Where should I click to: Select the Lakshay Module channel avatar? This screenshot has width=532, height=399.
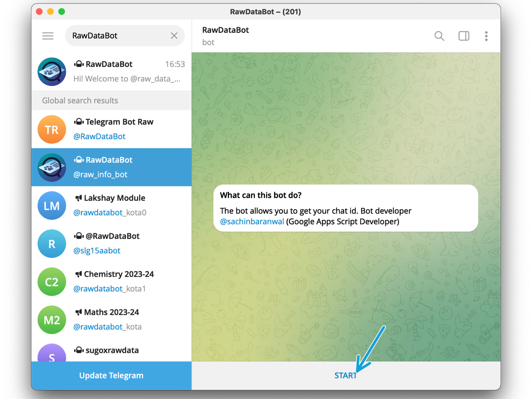(52, 205)
